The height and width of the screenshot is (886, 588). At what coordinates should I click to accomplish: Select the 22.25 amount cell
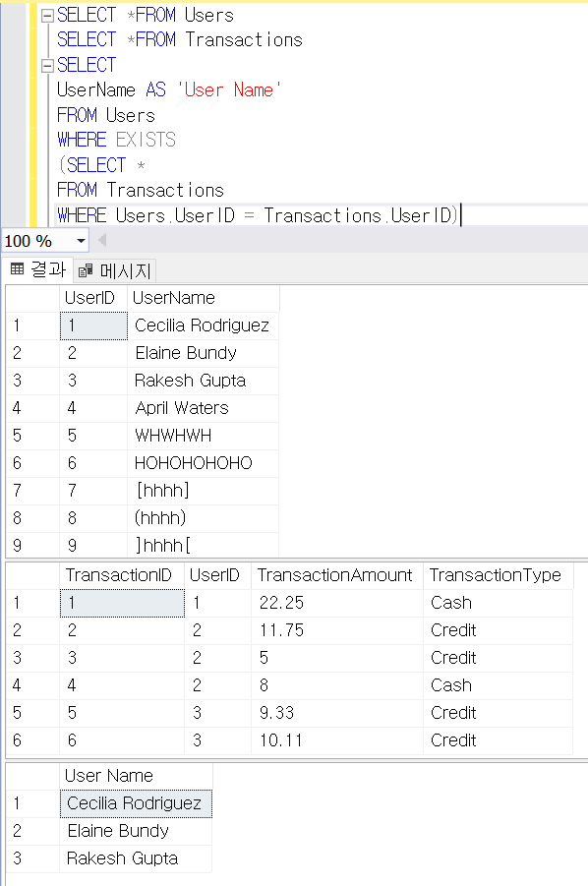337,603
